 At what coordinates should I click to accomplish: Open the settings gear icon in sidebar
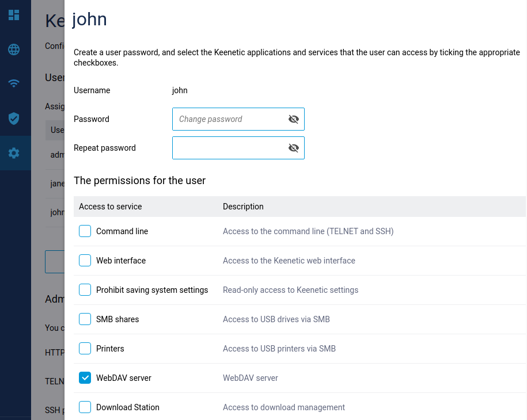click(14, 153)
